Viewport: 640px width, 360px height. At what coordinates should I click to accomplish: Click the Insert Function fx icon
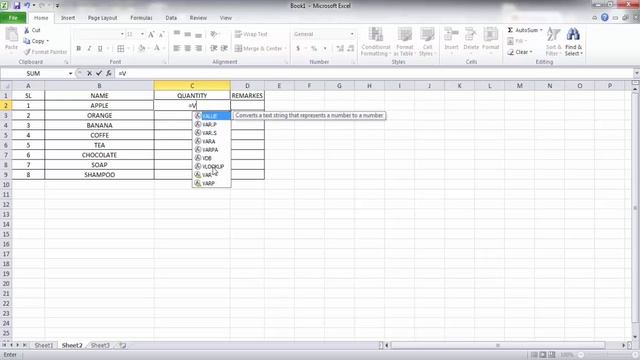pos(109,73)
